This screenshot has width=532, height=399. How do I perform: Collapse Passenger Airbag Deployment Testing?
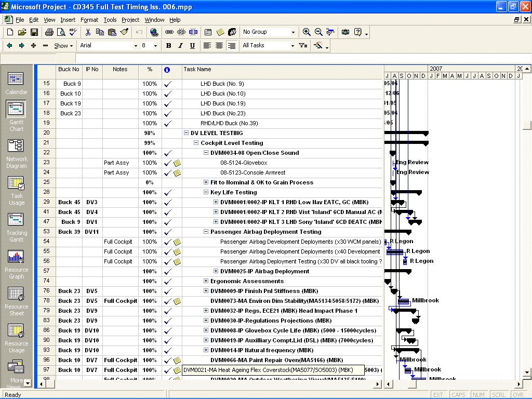click(x=206, y=232)
